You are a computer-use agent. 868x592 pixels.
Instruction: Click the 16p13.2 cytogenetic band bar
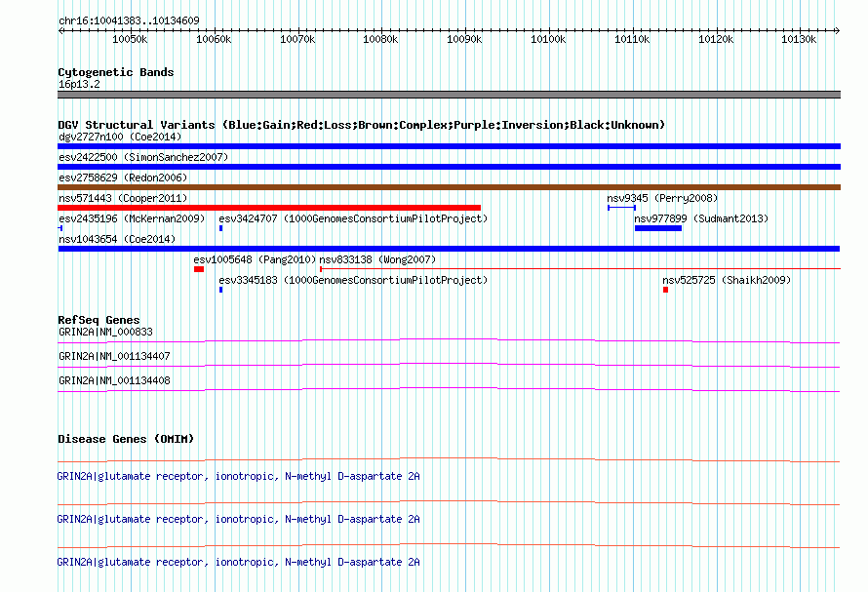pyautogui.click(x=449, y=95)
